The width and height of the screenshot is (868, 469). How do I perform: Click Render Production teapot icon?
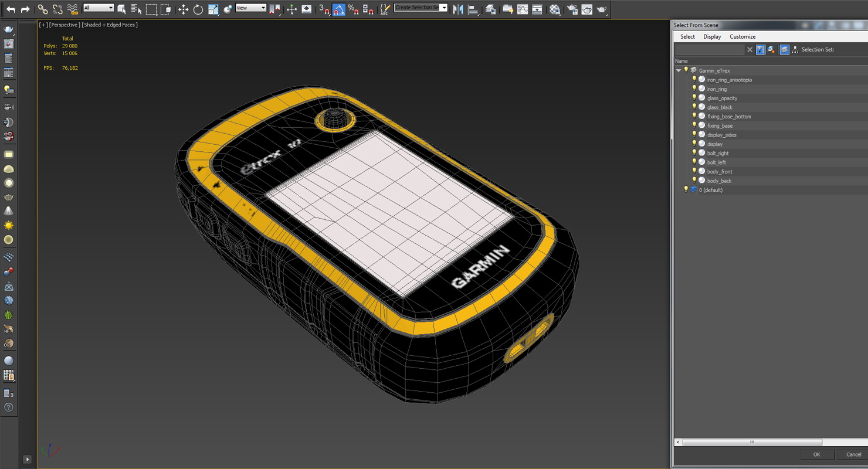601,9
